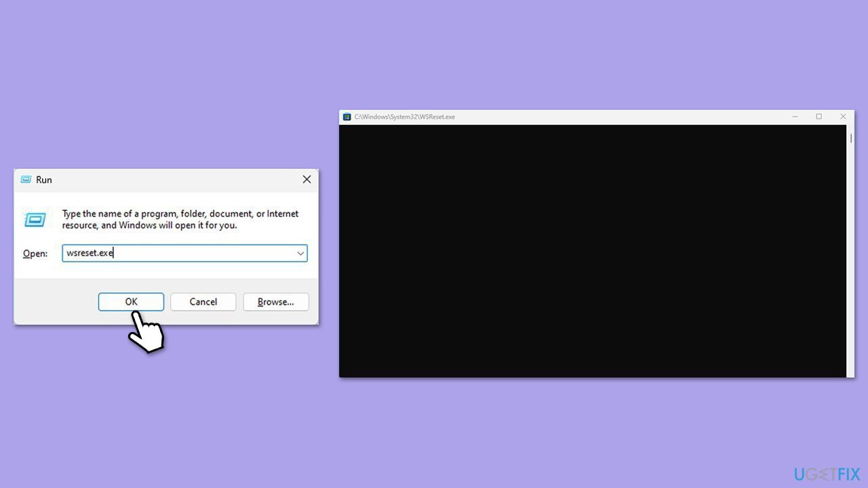Click the WSReset console vertical scrollbar thumb
868x488 pixels.
coord(850,138)
